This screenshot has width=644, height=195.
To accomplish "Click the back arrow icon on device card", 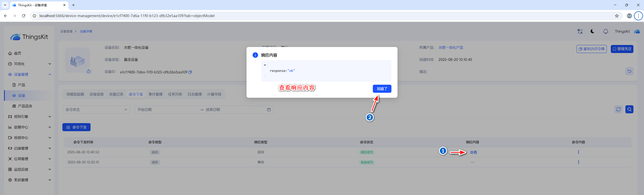I will (629, 71).
